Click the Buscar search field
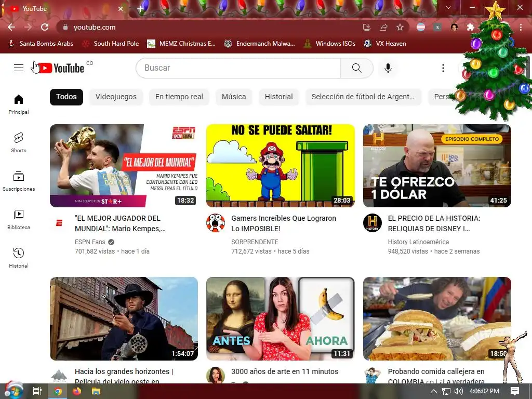The image size is (532, 399). click(x=238, y=68)
